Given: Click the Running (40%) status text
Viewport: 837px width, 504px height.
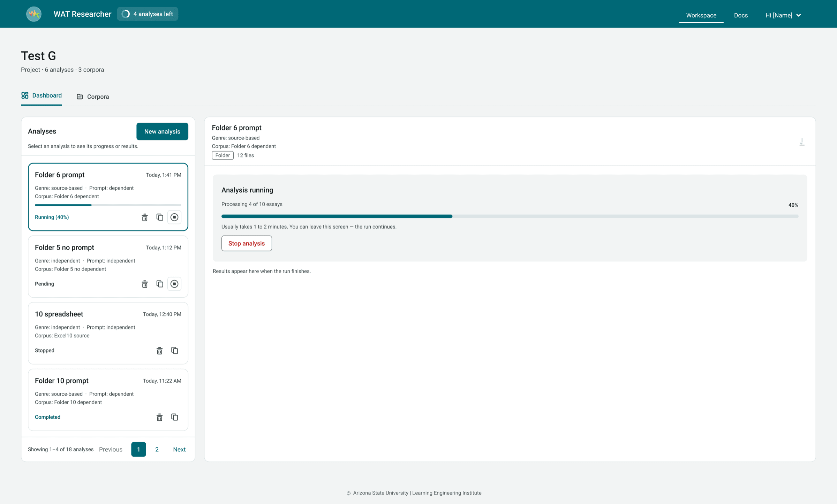Looking at the screenshot, I should tap(52, 217).
